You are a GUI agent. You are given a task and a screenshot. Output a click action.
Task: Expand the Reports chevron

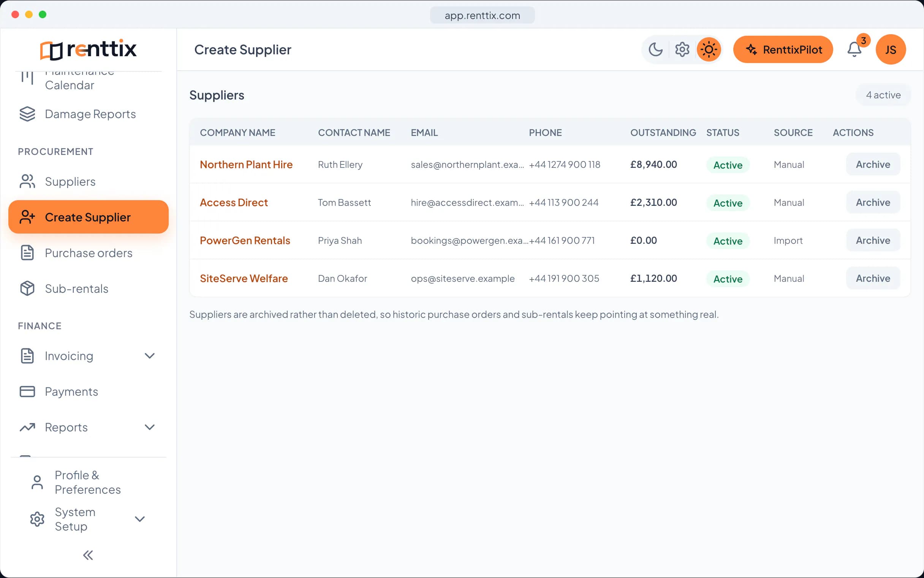click(150, 427)
